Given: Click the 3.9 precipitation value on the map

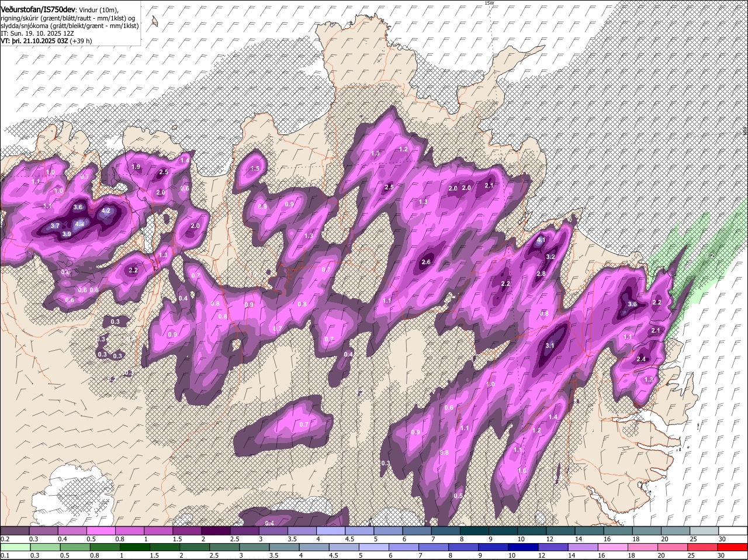Looking at the screenshot, I should (67, 234).
